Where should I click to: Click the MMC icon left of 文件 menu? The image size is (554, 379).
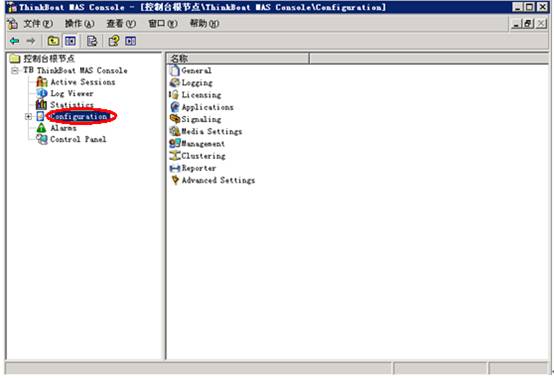click(x=13, y=24)
